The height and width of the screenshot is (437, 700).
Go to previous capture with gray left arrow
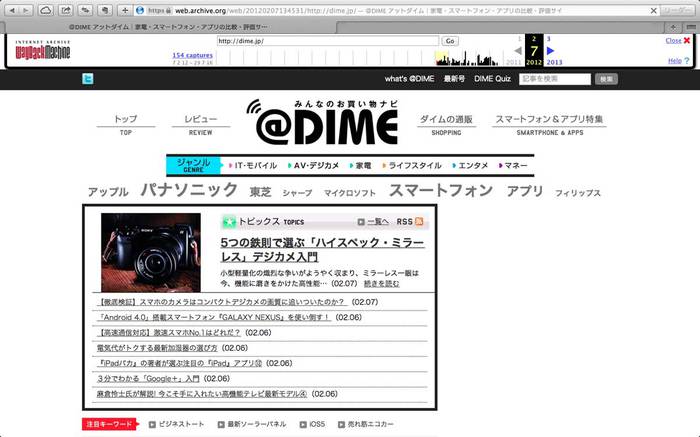[518, 50]
